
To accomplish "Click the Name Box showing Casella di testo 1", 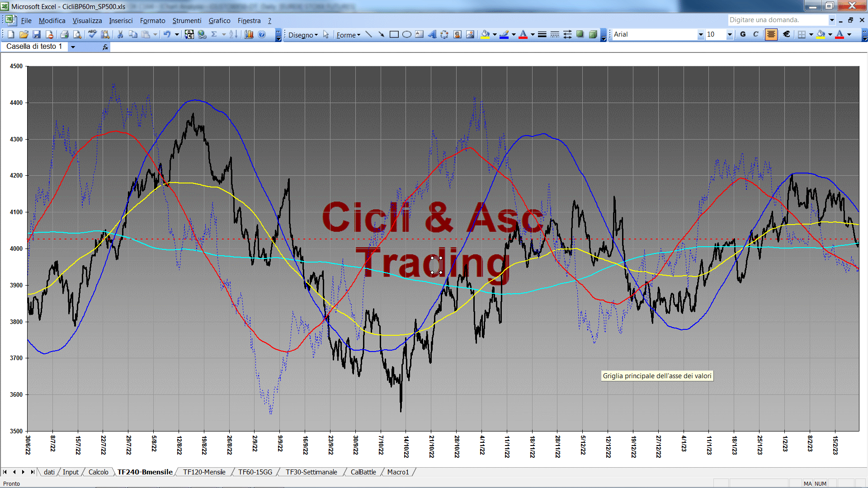I will point(34,47).
